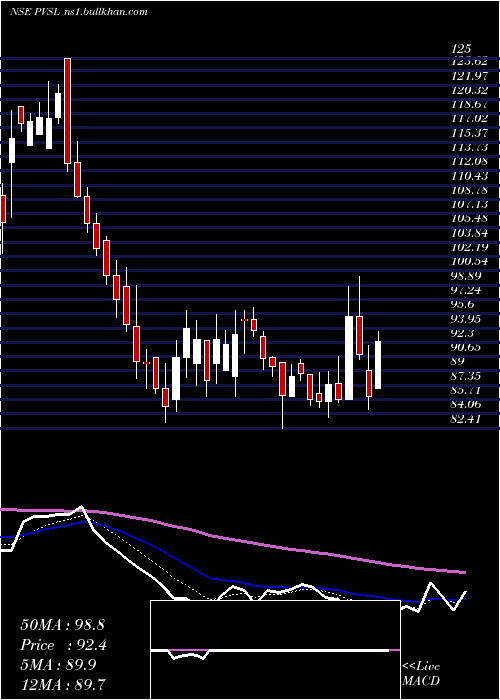Screen dimensions: 500x700
Task: Click the 50MA : 98.8 indicator text
Action: tap(62, 625)
